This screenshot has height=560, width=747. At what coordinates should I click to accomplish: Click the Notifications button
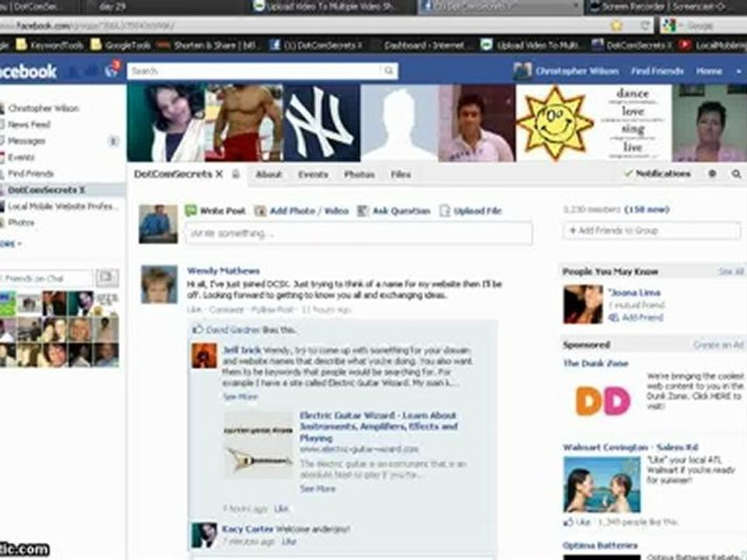coord(658,173)
